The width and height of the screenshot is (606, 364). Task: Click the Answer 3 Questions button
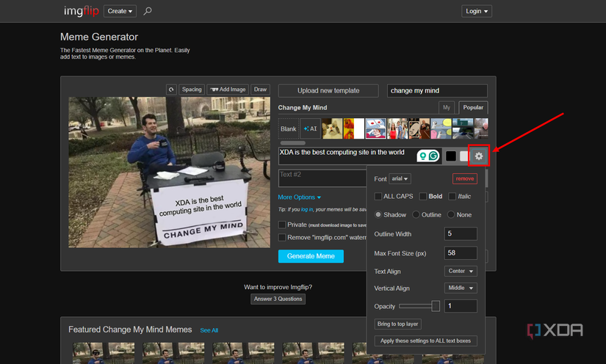click(x=278, y=299)
